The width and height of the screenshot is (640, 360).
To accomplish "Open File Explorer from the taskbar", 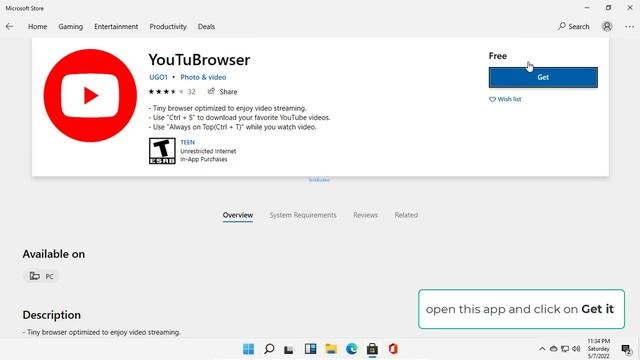I will 331,349.
